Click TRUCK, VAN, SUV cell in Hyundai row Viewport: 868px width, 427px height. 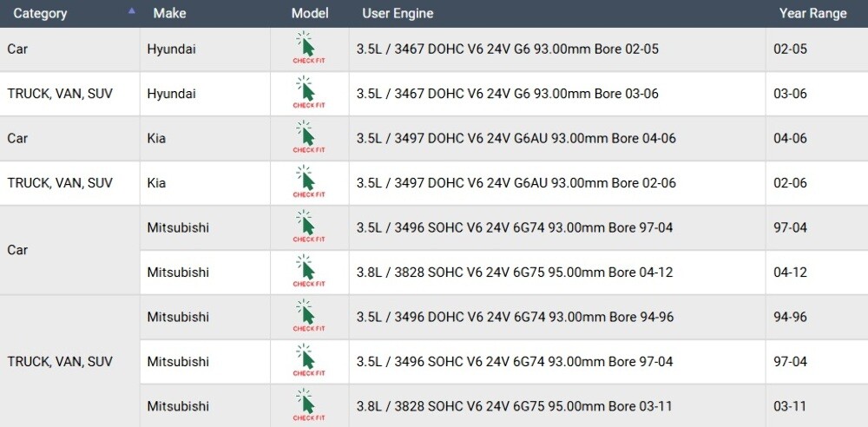(x=69, y=94)
